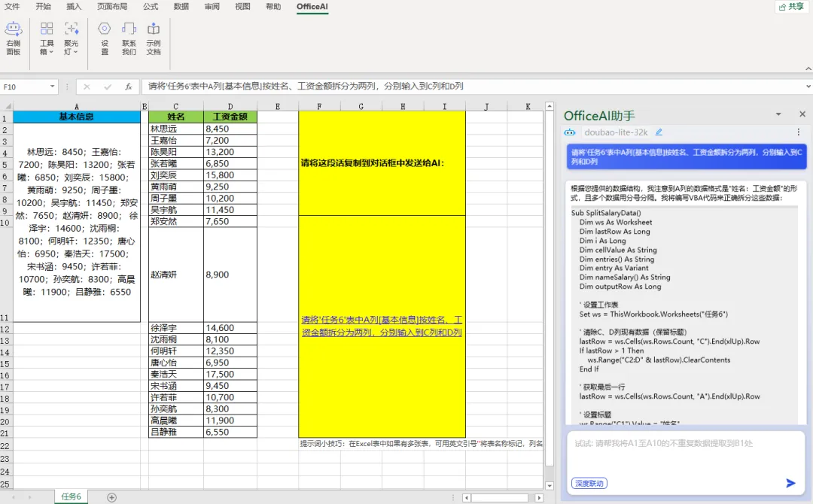This screenshot has height=504, width=813.
Task: Select the cell containing 林思远
Action: 175,129
